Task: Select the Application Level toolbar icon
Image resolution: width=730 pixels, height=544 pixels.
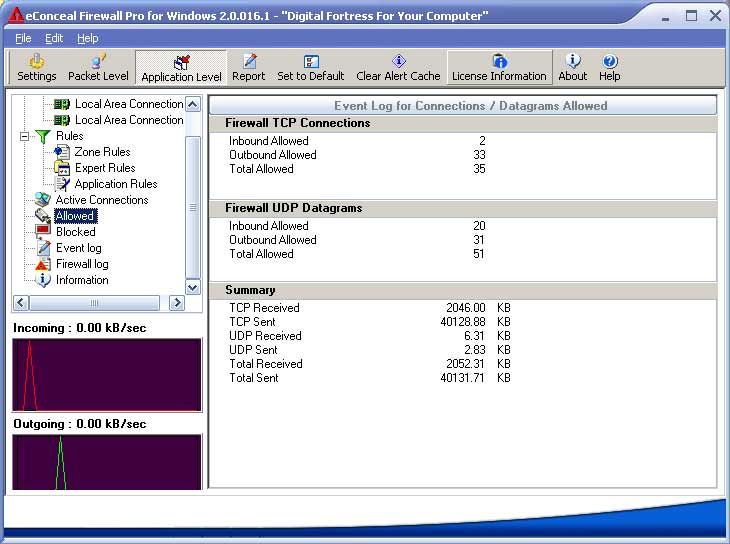Action: click(181, 61)
